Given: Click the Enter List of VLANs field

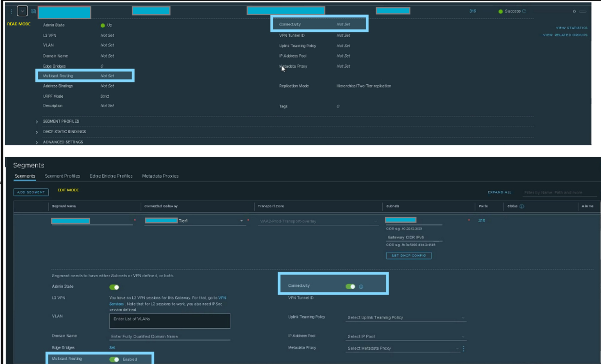Looking at the screenshot, I should 170,321.
